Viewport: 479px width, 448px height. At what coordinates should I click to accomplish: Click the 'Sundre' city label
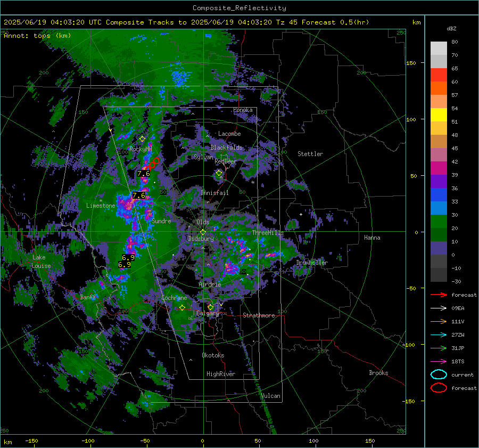(161, 221)
